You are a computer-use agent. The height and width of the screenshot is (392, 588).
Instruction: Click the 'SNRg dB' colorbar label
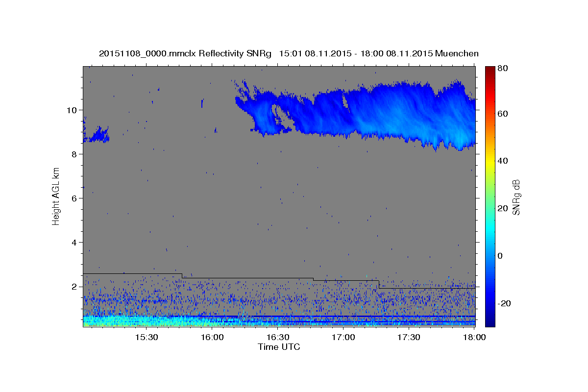coord(516,197)
